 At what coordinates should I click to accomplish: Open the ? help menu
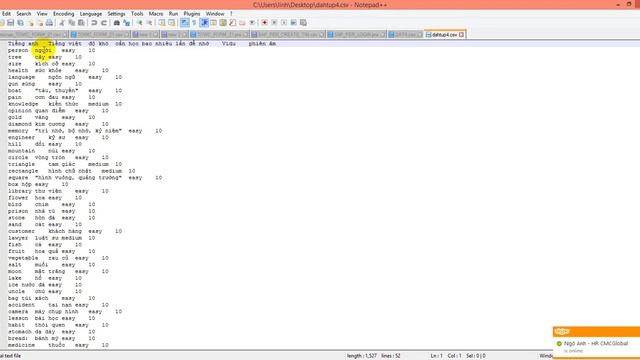coord(231,13)
